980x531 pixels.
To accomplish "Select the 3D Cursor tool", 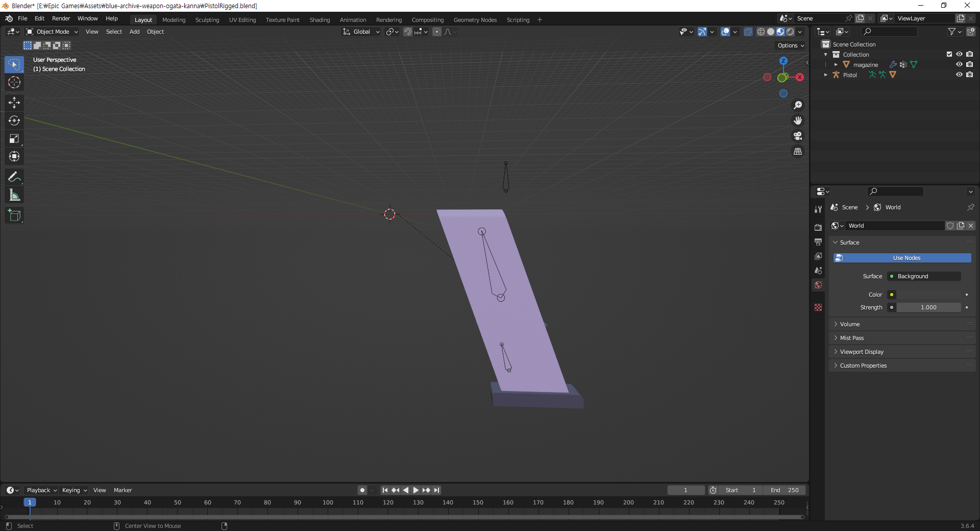I will click(14, 82).
